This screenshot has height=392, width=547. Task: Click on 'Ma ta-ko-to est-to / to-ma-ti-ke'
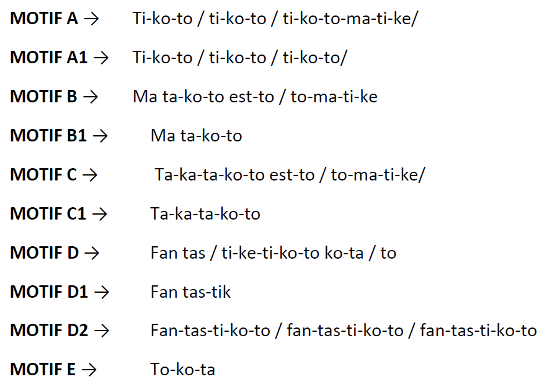click(255, 97)
